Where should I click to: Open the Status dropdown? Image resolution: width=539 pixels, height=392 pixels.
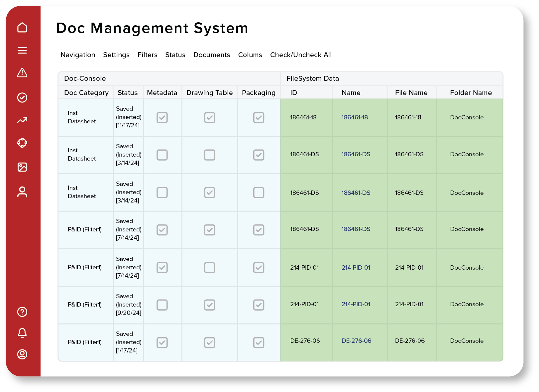tap(175, 55)
